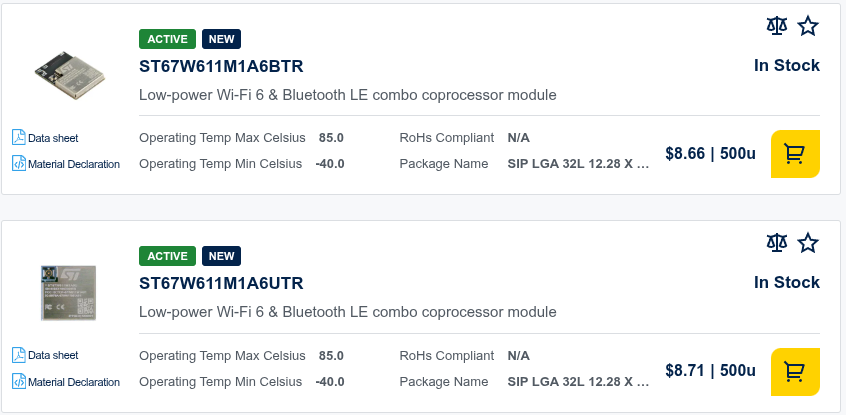Screen dimensions: 846x415
Task: Click Material Declaration text link for ST67W611M1A6UTR
Action: point(74,382)
